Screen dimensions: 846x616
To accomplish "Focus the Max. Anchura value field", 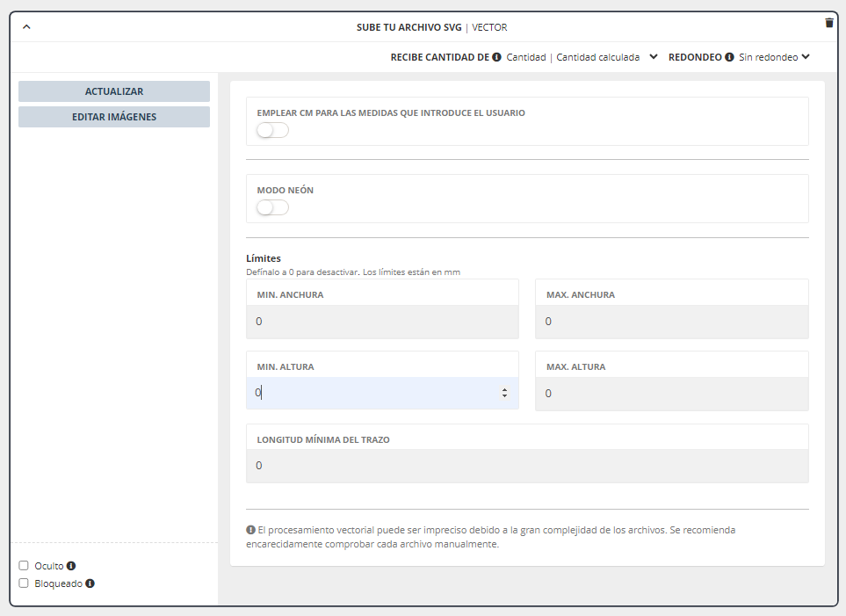I will (671, 322).
